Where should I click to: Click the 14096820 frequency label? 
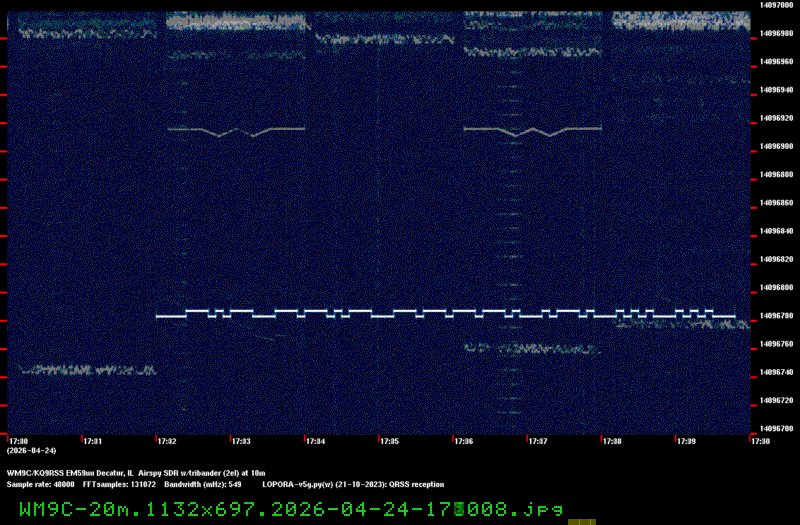(776, 259)
